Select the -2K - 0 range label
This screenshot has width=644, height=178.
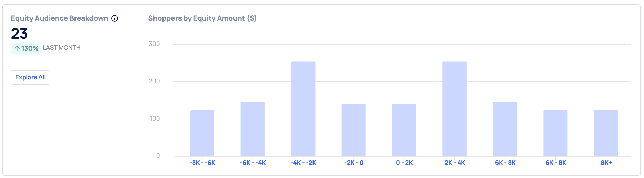pyautogui.click(x=354, y=163)
